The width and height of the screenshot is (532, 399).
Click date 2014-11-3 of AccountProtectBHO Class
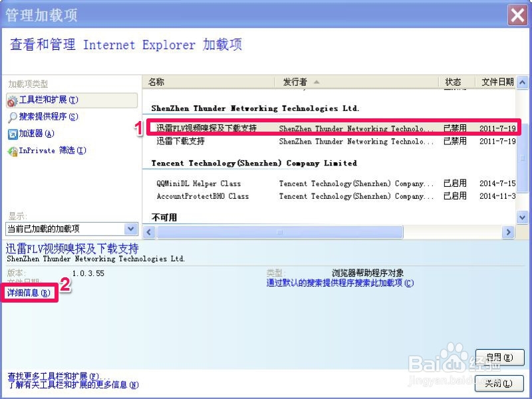[497, 196]
